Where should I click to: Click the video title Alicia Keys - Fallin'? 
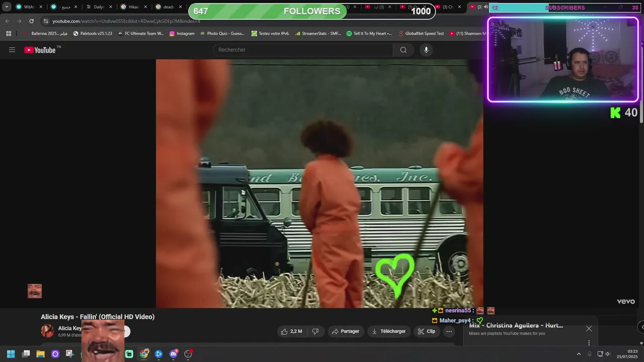[x=98, y=317]
